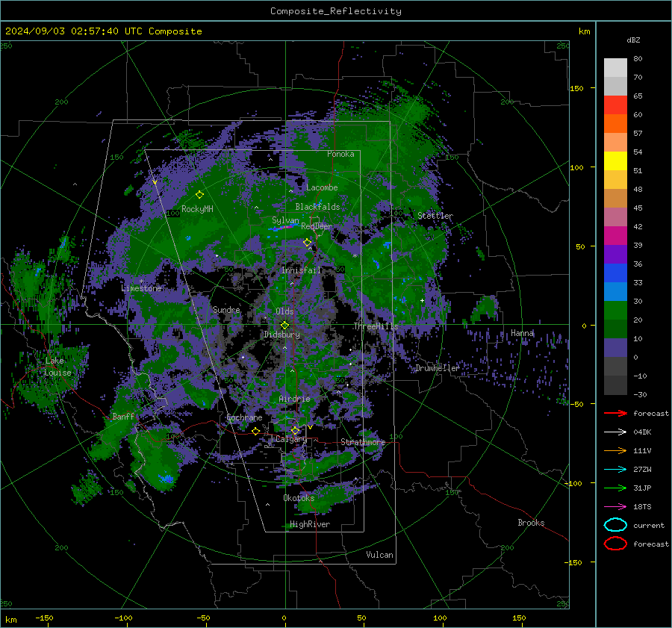Click the Limestone label

[x=141, y=288]
